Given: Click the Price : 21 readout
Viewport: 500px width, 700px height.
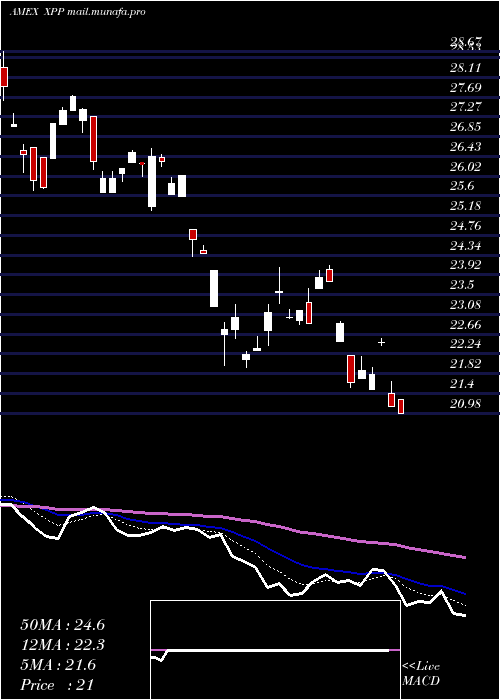Looking at the screenshot, I should click(x=57, y=685).
